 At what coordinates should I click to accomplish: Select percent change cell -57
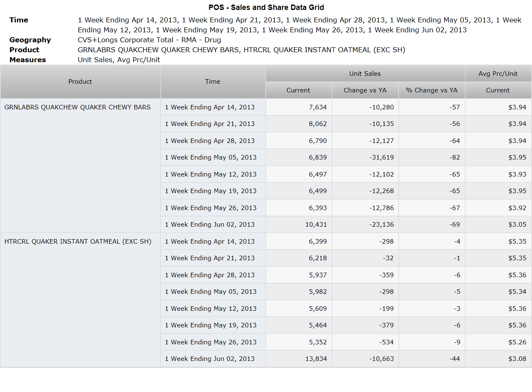tap(432, 107)
